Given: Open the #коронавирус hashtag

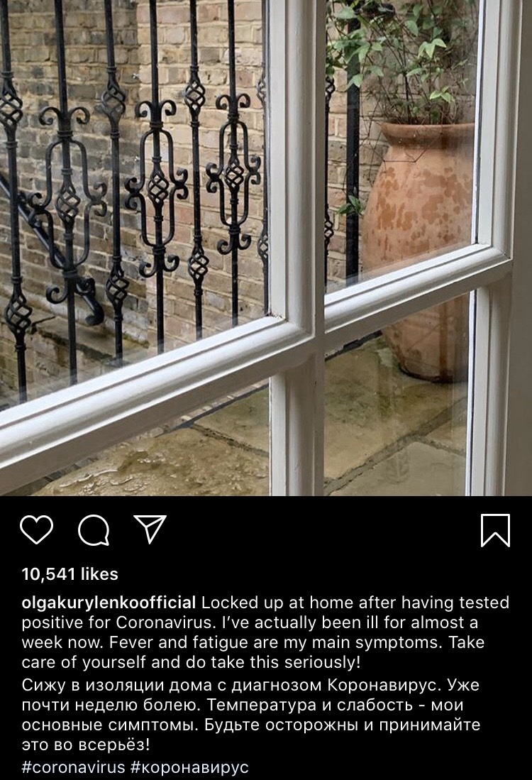Looking at the screenshot, I should pos(189,767).
